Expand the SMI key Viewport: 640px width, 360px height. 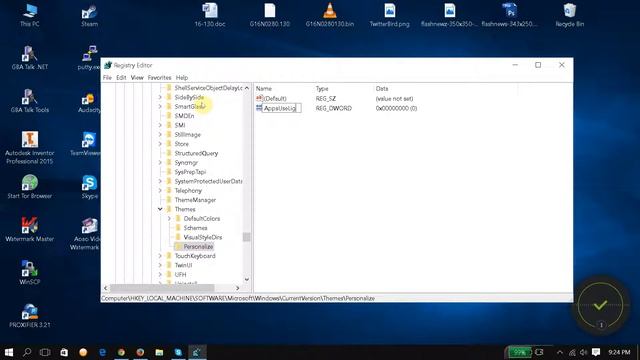160,125
